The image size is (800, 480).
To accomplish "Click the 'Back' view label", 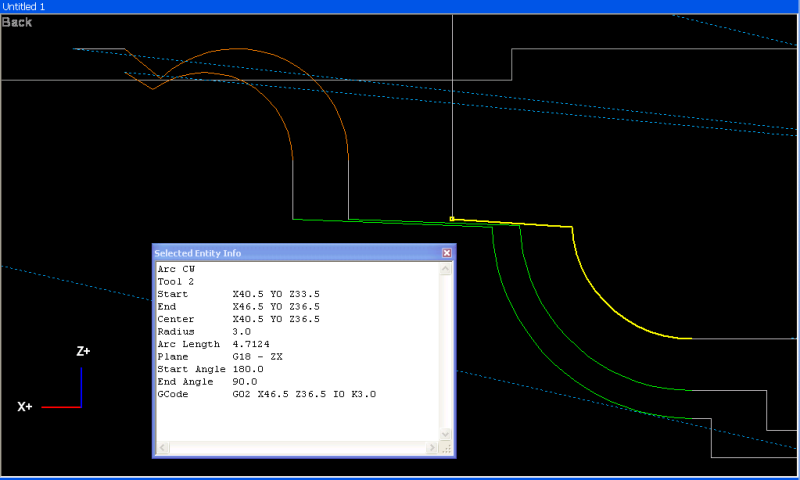I will pos(17,22).
